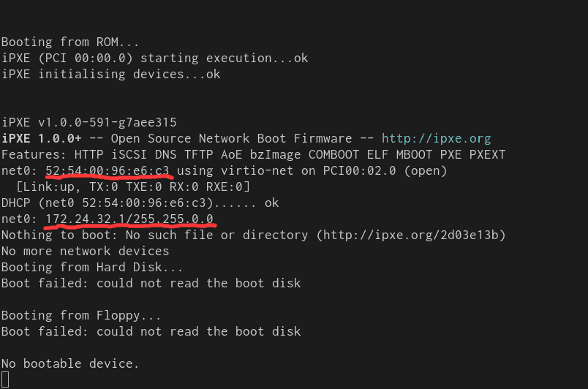This screenshot has height=389, width=588.
Task: Click the 'Booting from Hard Disk...' line
Action: coord(92,267)
